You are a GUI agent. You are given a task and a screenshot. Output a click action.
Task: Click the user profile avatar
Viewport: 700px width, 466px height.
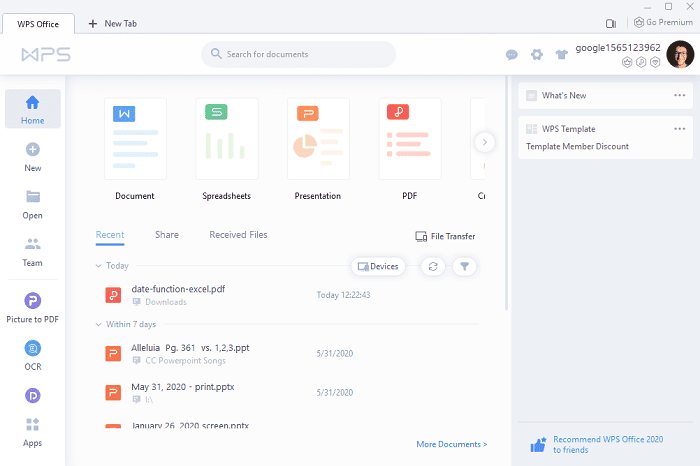[680, 54]
